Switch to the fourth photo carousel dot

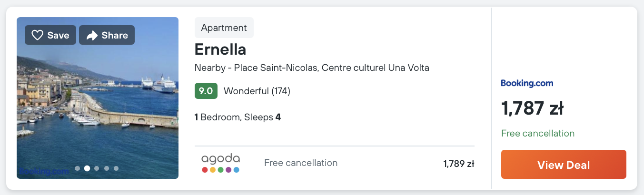click(x=107, y=168)
